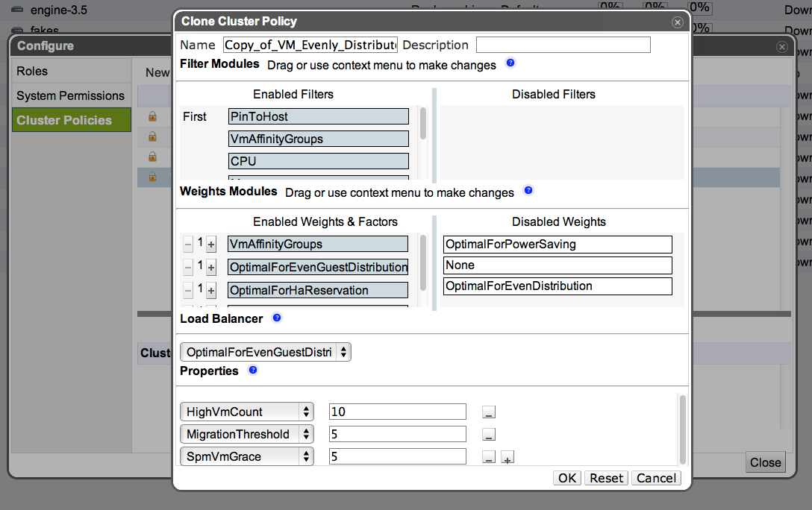The image size is (812, 510).
Task: Open the Load Balancer help tooltip icon
Action: (x=277, y=318)
